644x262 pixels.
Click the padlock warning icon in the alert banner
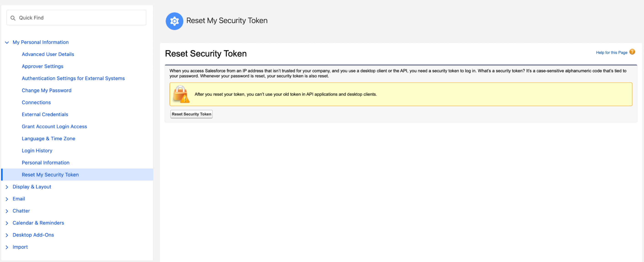181,94
